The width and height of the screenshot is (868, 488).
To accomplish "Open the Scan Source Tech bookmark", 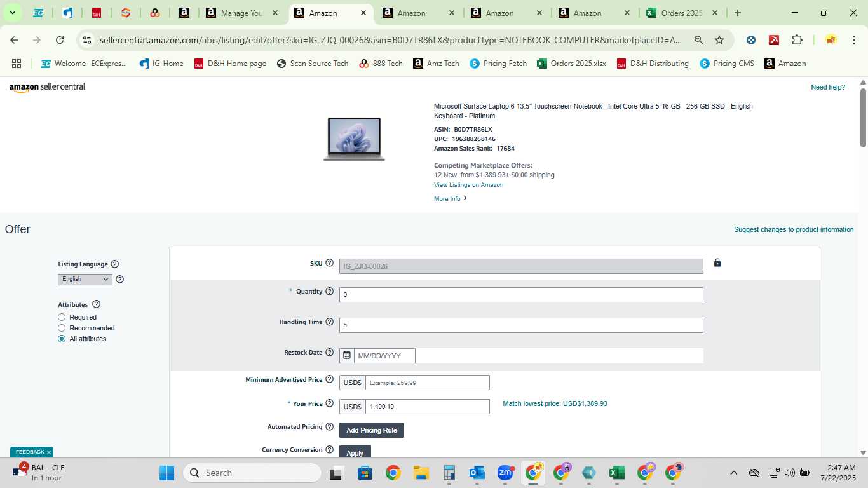I will pyautogui.click(x=313, y=64).
